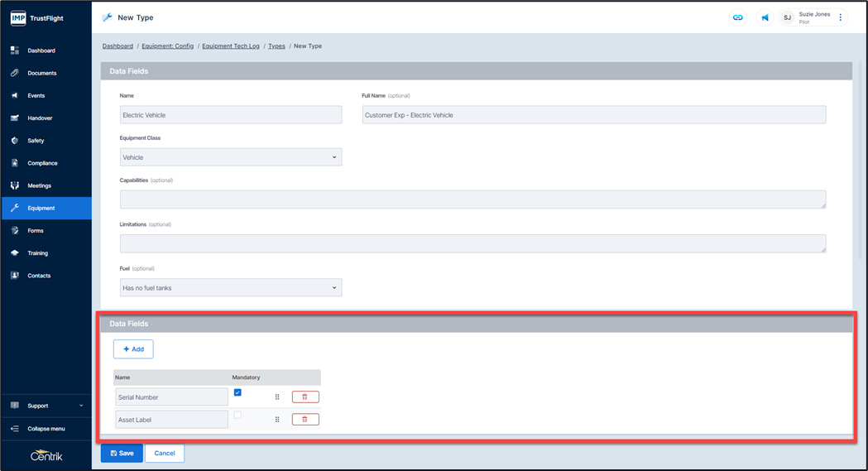Click the Equipment wrench icon in sidebar

(x=15, y=208)
